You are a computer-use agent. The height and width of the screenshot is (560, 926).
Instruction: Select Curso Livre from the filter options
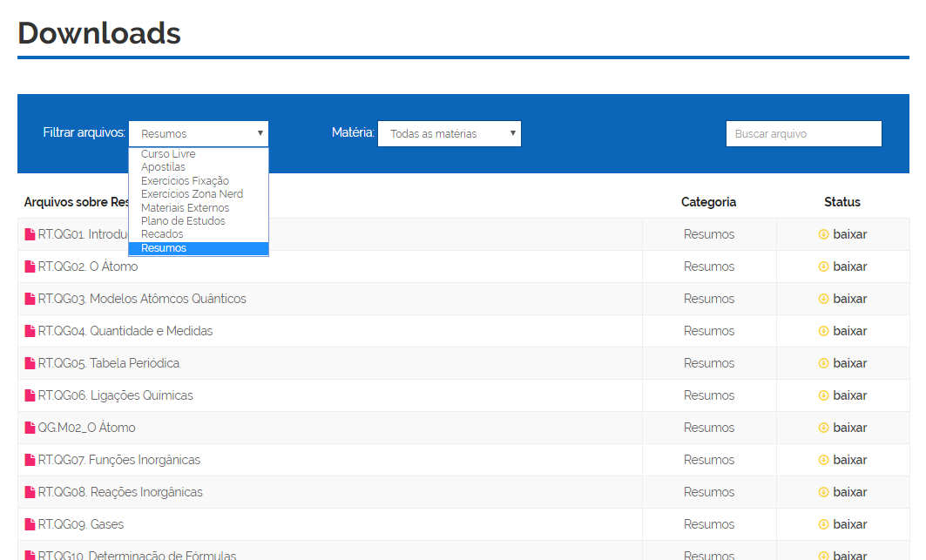point(168,154)
